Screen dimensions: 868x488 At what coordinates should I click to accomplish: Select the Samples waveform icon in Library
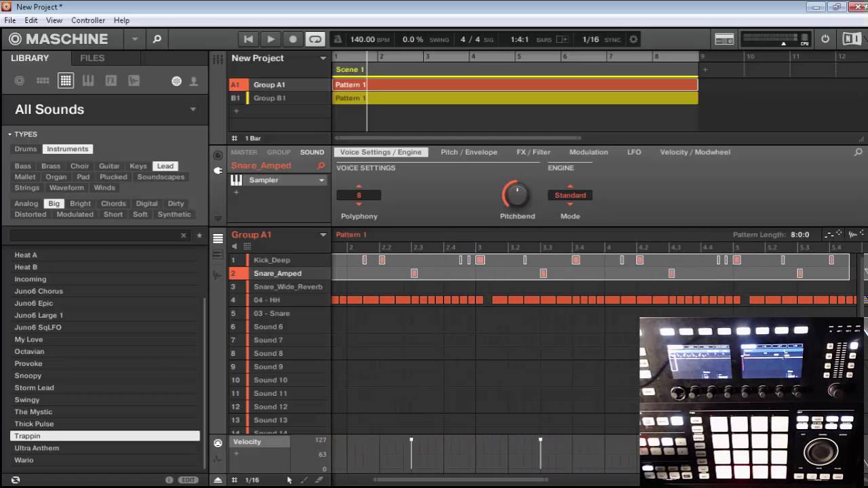point(134,81)
